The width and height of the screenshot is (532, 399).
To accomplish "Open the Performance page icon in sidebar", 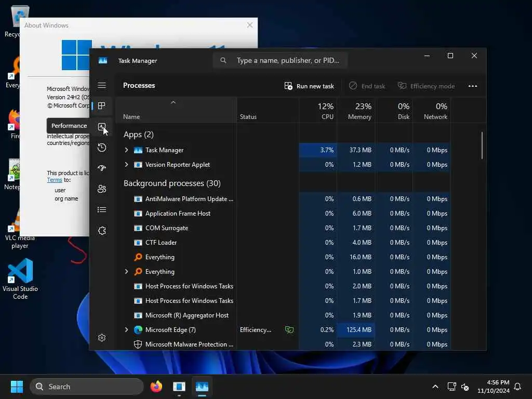I will point(102,127).
